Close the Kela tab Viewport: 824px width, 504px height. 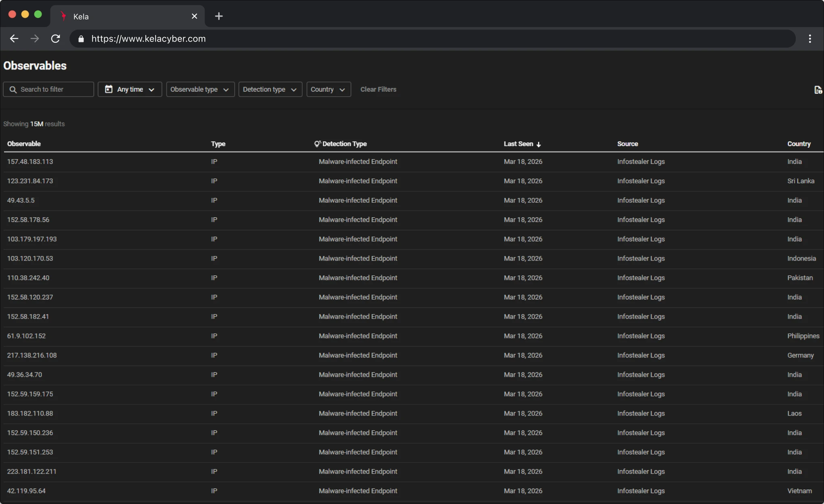(194, 16)
